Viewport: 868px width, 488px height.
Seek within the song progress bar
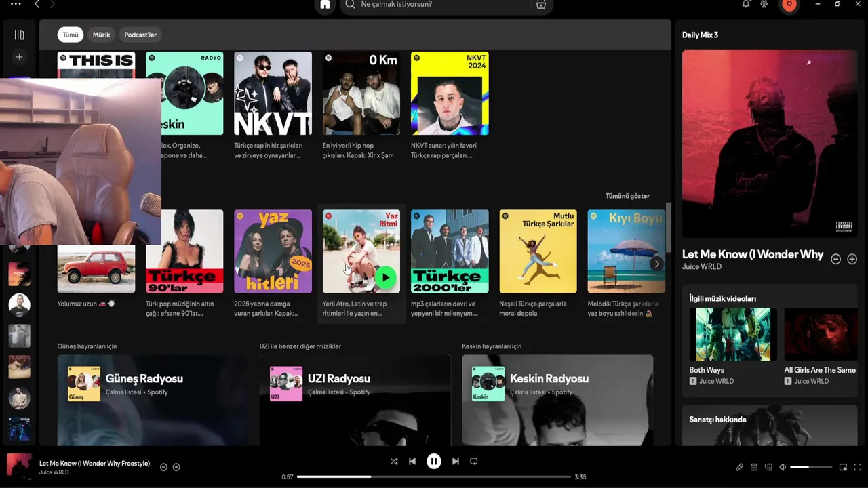pyautogui.click(x=434, y=477)
